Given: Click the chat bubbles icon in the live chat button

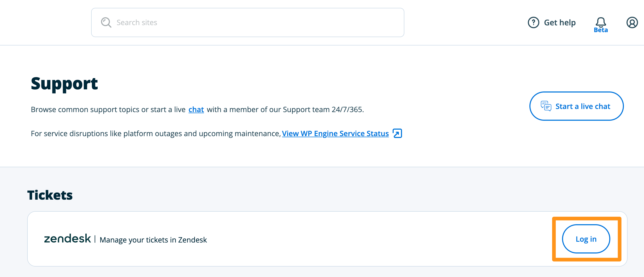Looking at the screenshot, I should pyautogui.click(x=546, y=106).
